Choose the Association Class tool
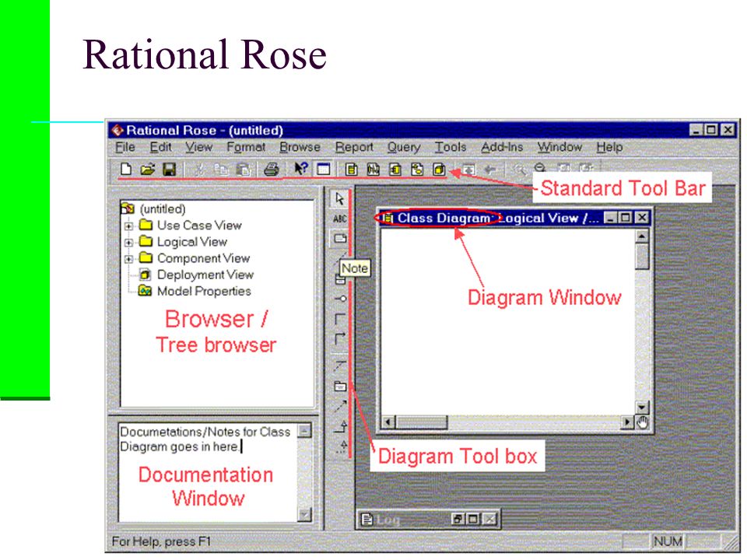This screenshot has width=747, height=560. point(340,366)
